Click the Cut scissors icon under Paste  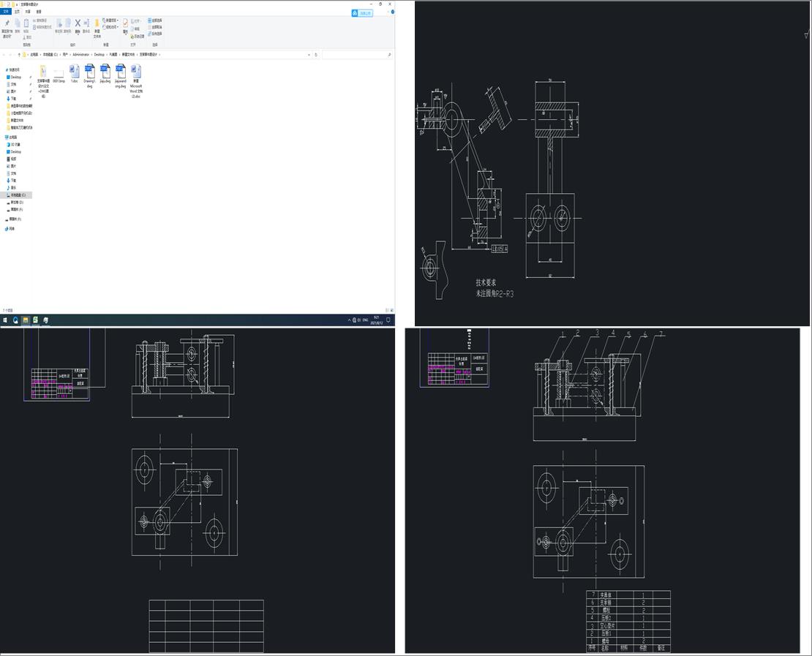pyautogui.click(x=27, y=37)
